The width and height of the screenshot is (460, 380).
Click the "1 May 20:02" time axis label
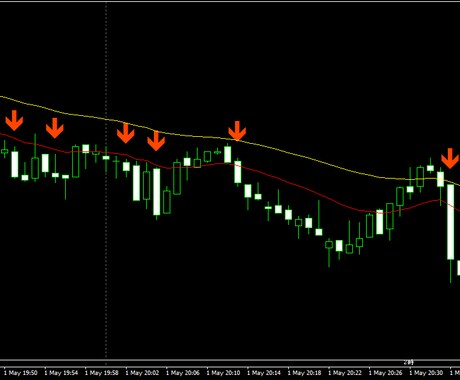[142, 373]
